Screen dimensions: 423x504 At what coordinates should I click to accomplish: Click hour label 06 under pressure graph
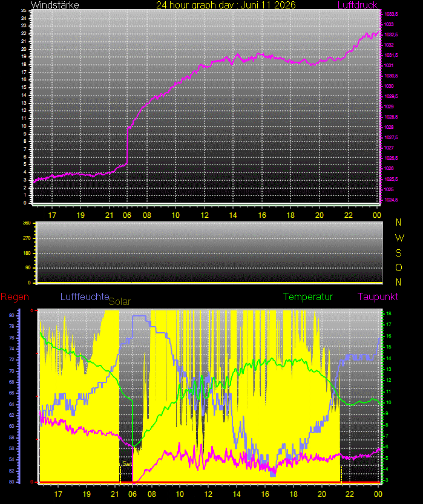click(x=127, y=215)
